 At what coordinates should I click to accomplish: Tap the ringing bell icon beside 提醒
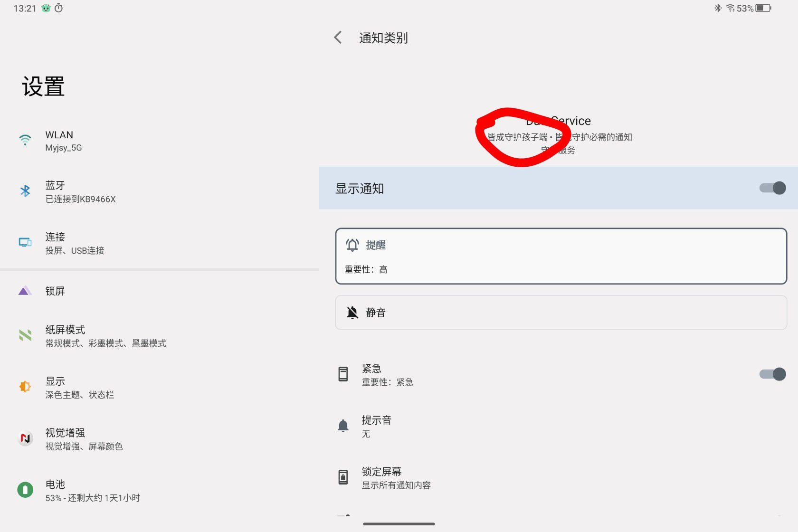point(352,245)
